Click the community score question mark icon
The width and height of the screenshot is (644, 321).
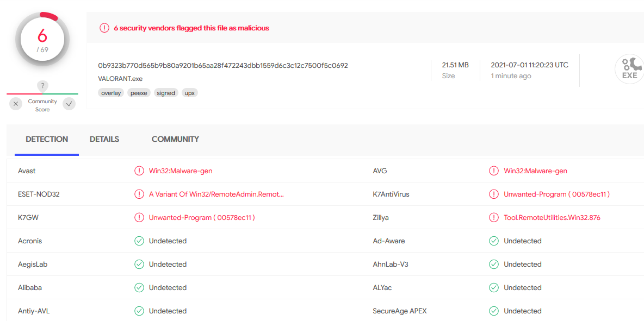coord(43,86)
